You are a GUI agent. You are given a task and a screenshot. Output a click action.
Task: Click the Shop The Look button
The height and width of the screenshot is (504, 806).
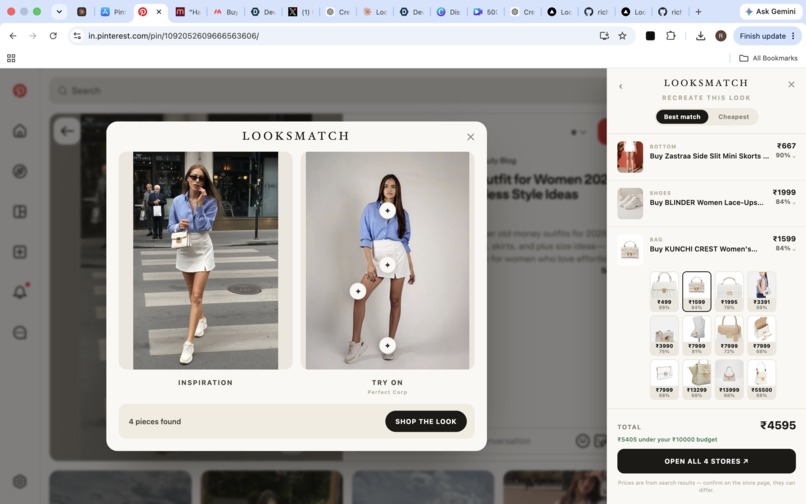426,421
